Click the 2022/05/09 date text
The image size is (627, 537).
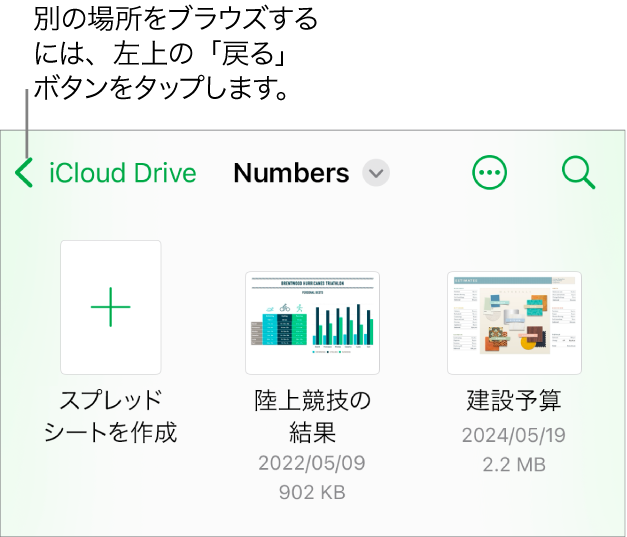[x=312, y=463]
